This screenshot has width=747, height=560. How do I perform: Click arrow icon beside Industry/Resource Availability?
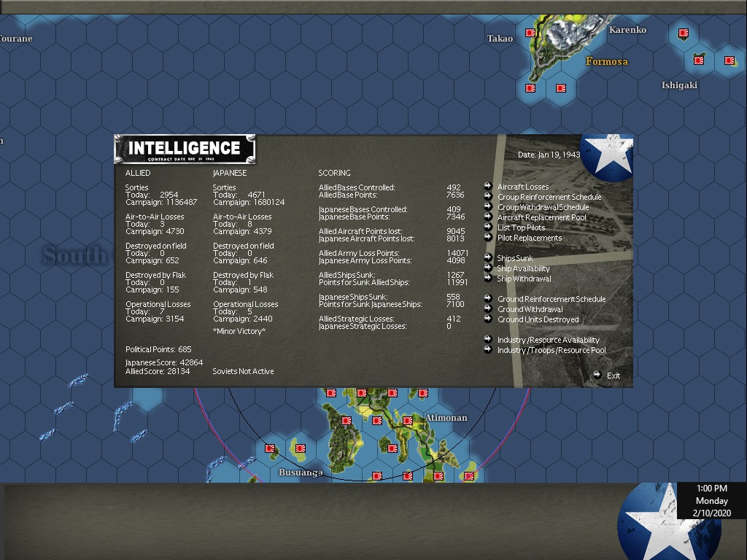coord(488,339)
